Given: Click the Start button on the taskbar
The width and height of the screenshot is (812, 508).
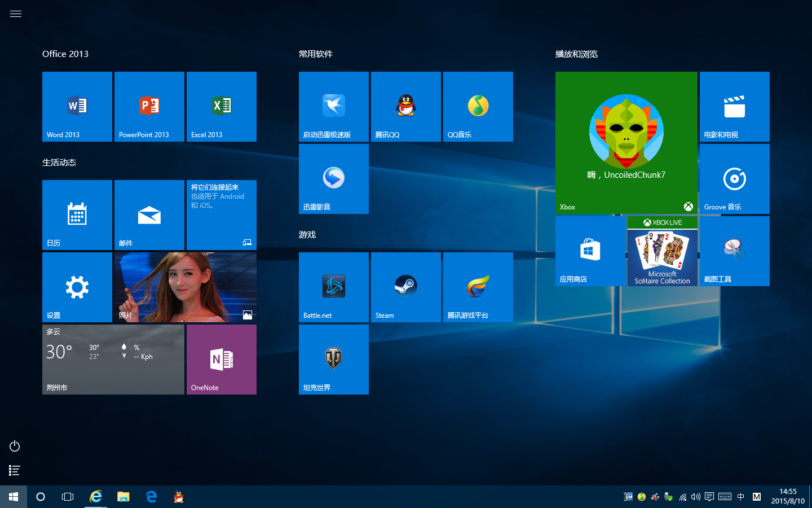Looking at the screenshot, I should tap(14, 497).
